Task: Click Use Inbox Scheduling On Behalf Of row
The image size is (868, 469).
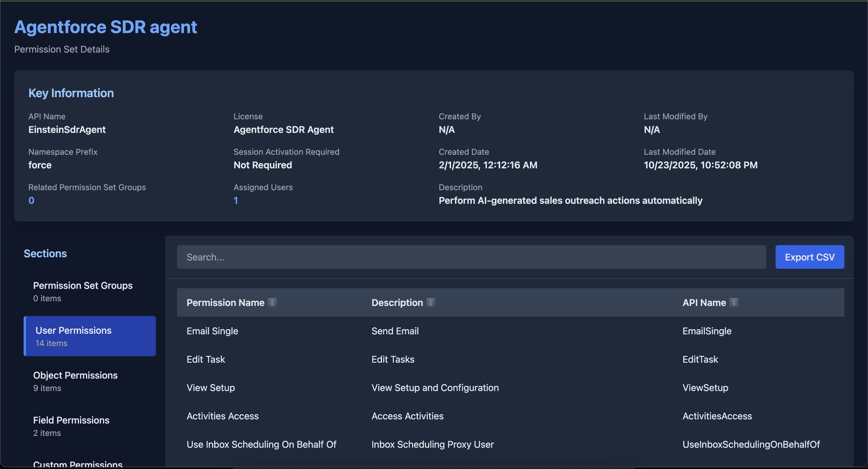Action: click(x=261, y=444)
